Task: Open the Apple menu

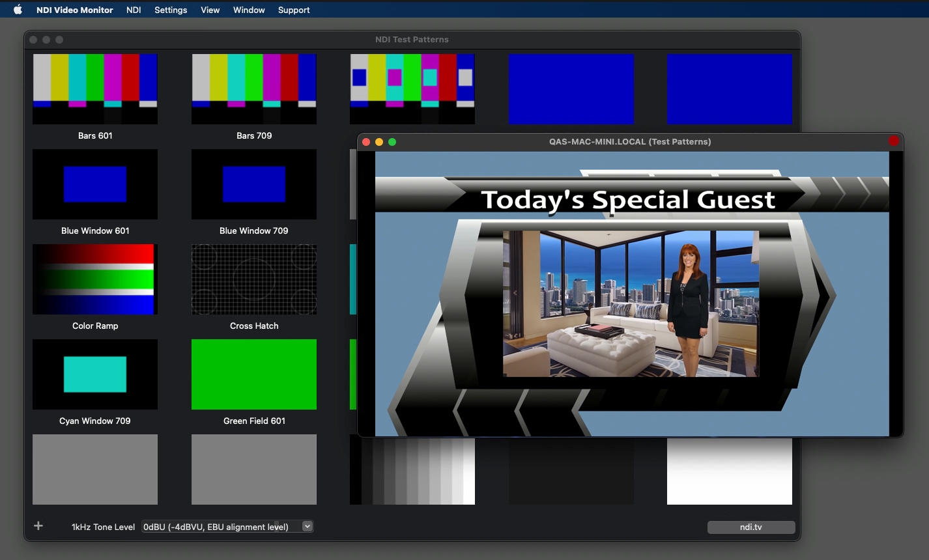Action: click(x=18, y=10)
